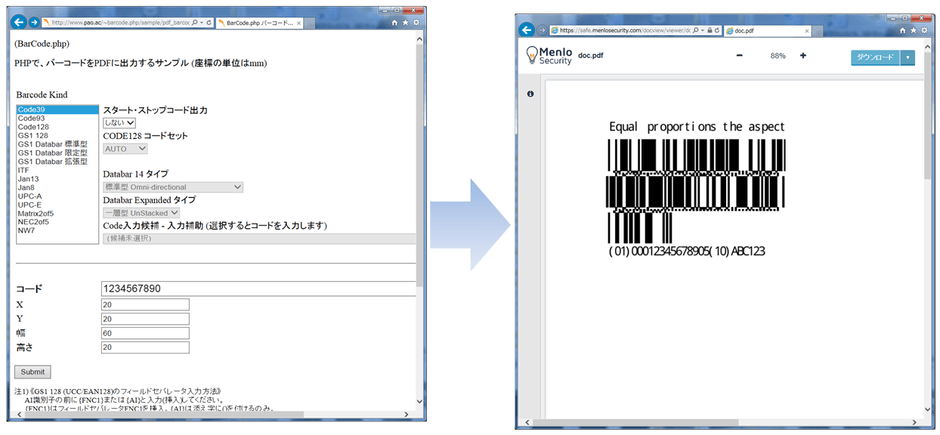
Task: Click the X coordinate input field
Action: coord(146,304)
